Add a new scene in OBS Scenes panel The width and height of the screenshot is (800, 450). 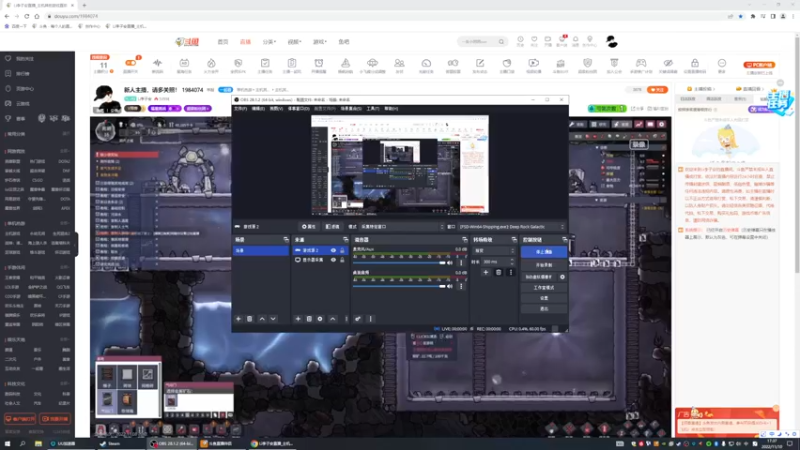tap(238, 319)
